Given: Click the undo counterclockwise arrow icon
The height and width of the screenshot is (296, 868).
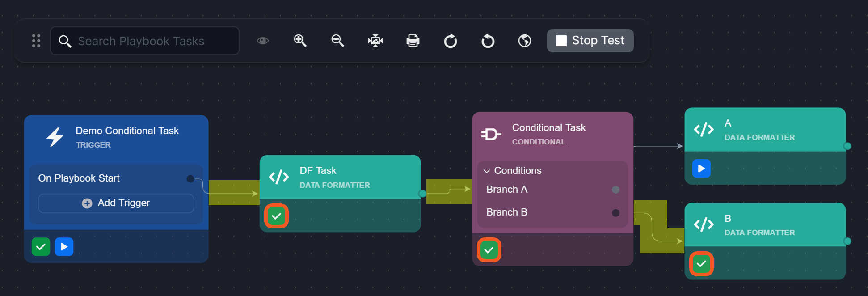Looking at the screenshot, I should 488,41.
